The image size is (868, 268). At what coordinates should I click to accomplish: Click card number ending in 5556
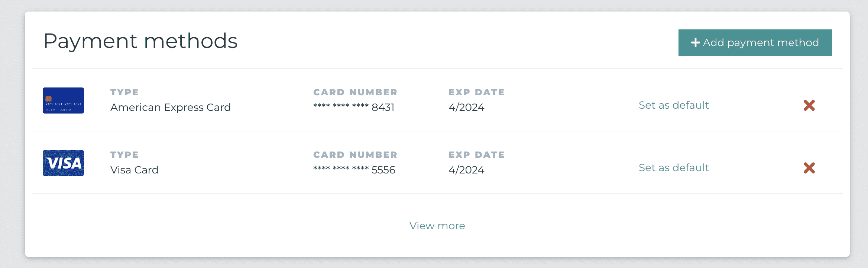(354, 170)
